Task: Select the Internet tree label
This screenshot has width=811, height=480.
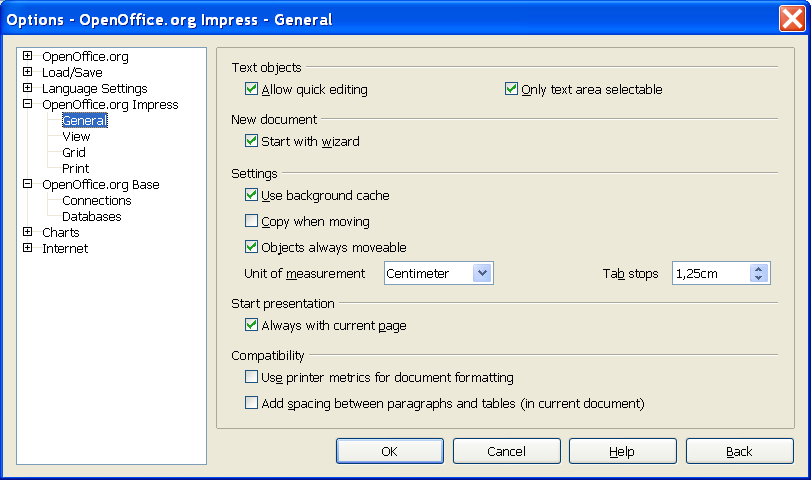Action: pyautogui.click(x=65, y=249)
